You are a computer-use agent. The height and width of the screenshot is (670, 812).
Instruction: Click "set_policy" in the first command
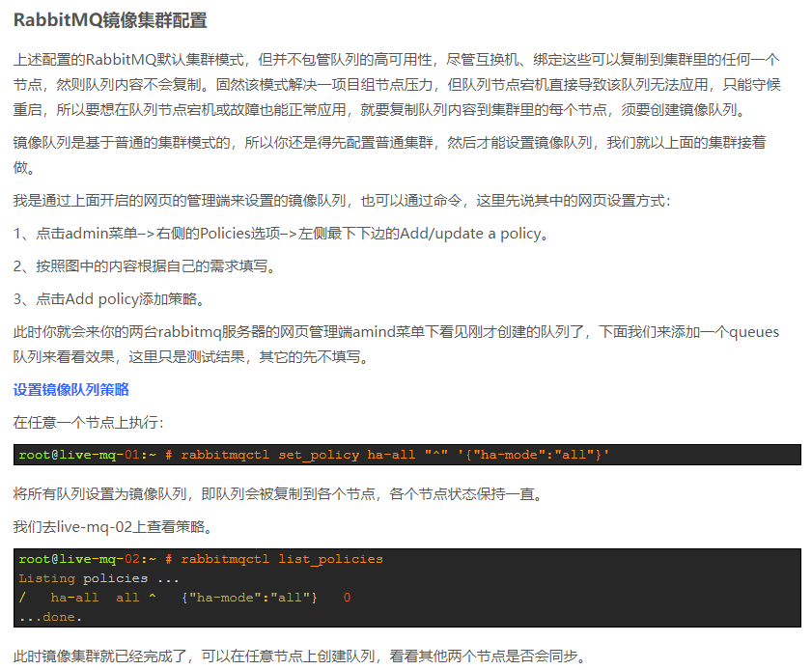pos(319,455)
